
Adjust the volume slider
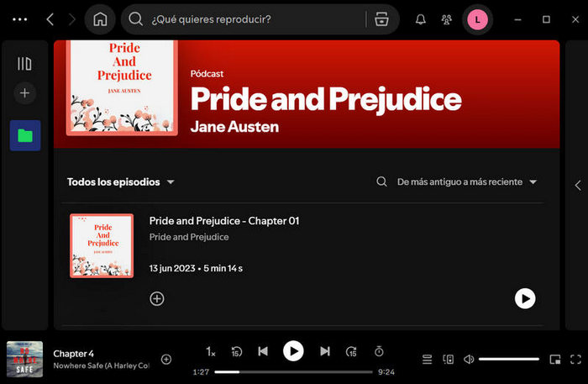click(509, 360)
